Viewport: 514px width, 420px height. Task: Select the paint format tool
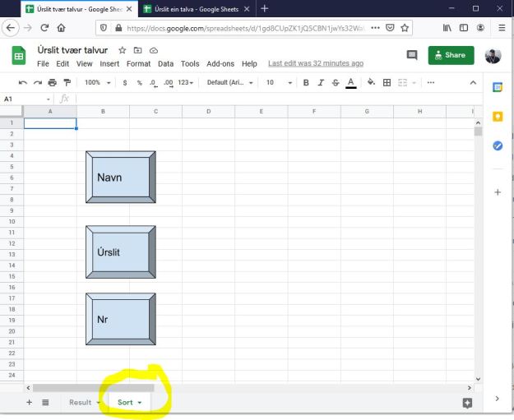click(x=67, y=82)
